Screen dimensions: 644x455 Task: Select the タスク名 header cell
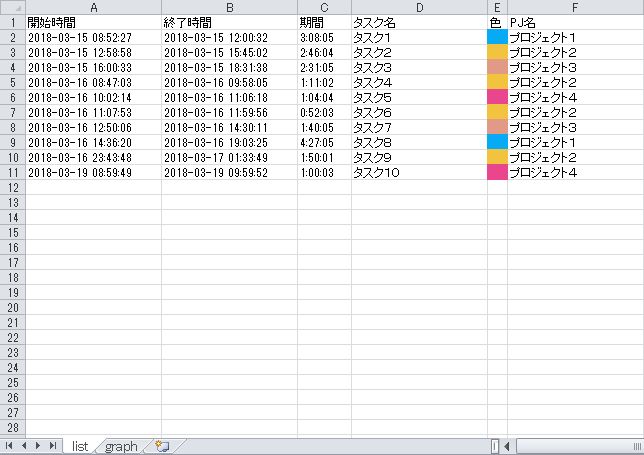click(419, 23)
